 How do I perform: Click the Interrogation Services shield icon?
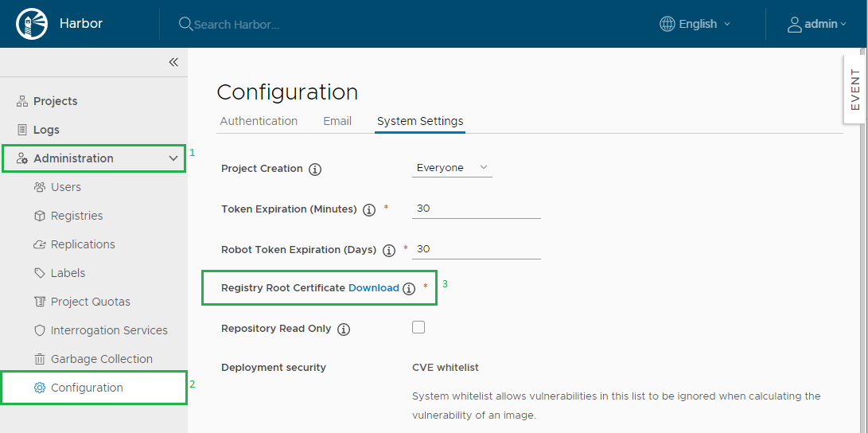pos(39,330)
